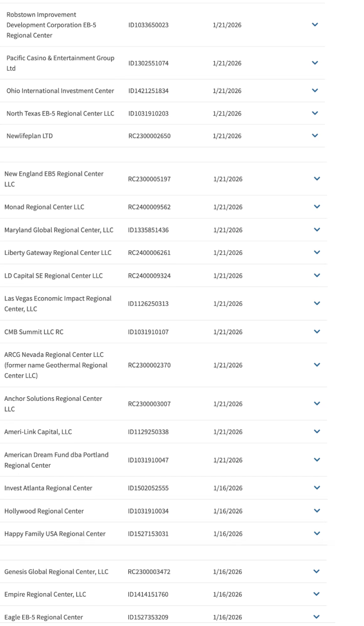Expand Pacific Casino & Entertainment Group row

pyautogui.click(x=316, y=63)
